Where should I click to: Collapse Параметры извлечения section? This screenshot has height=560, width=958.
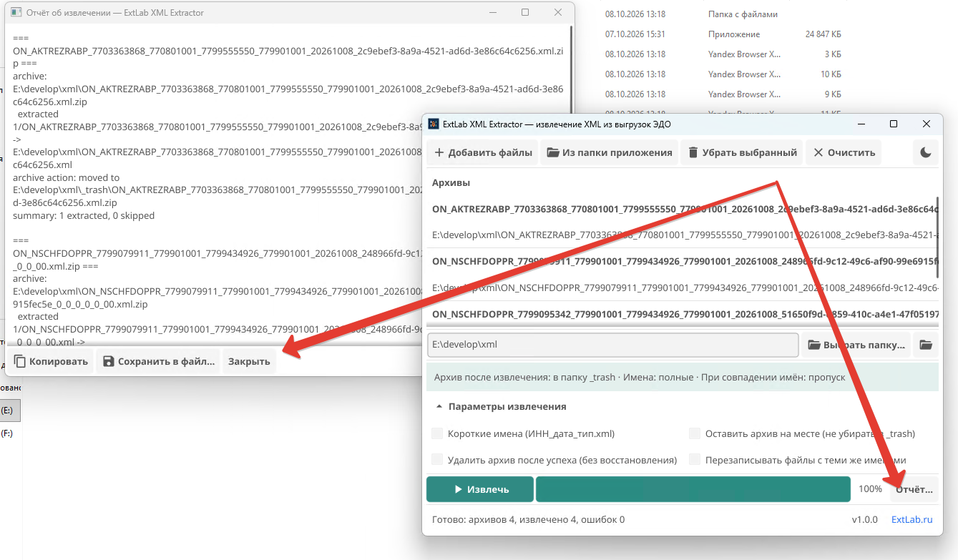click(x=501, y=406)
